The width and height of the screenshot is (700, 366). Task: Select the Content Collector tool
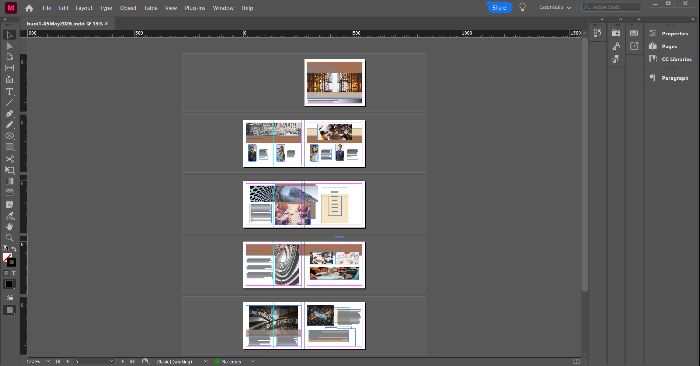pyautogui.click(x=10, y=79)
